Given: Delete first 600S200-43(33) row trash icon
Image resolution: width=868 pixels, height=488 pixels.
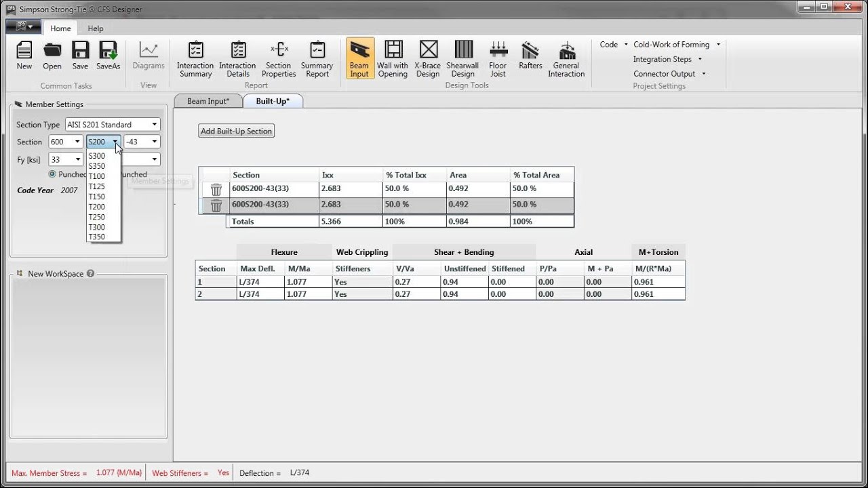Looking at the screenshot, I should click(216, 190).
